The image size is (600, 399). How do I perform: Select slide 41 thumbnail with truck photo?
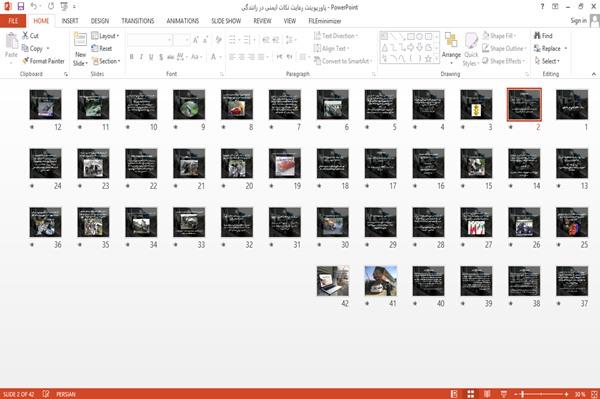coord(381,281)
